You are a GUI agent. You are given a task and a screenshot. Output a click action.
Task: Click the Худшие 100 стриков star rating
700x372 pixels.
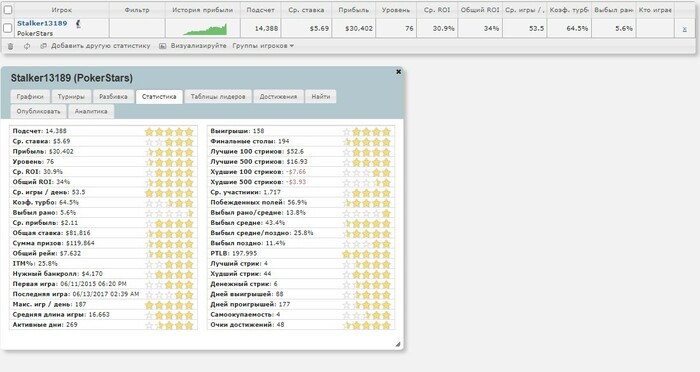[x=367, y=172]
